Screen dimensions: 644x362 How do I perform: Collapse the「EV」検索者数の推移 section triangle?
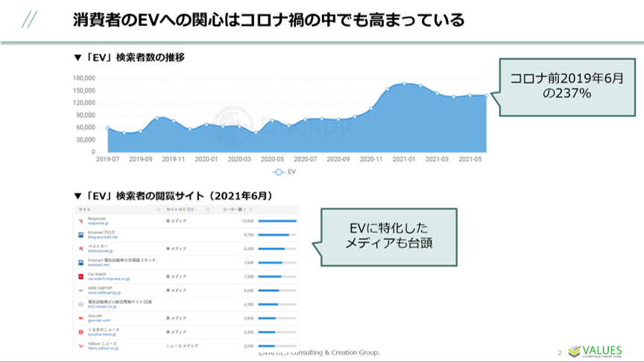(78, 57)
